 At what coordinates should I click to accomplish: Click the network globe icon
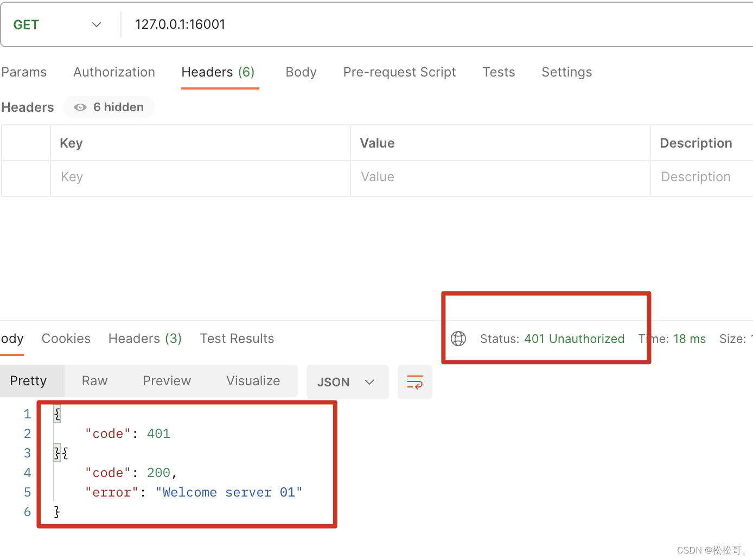(458, 339)
